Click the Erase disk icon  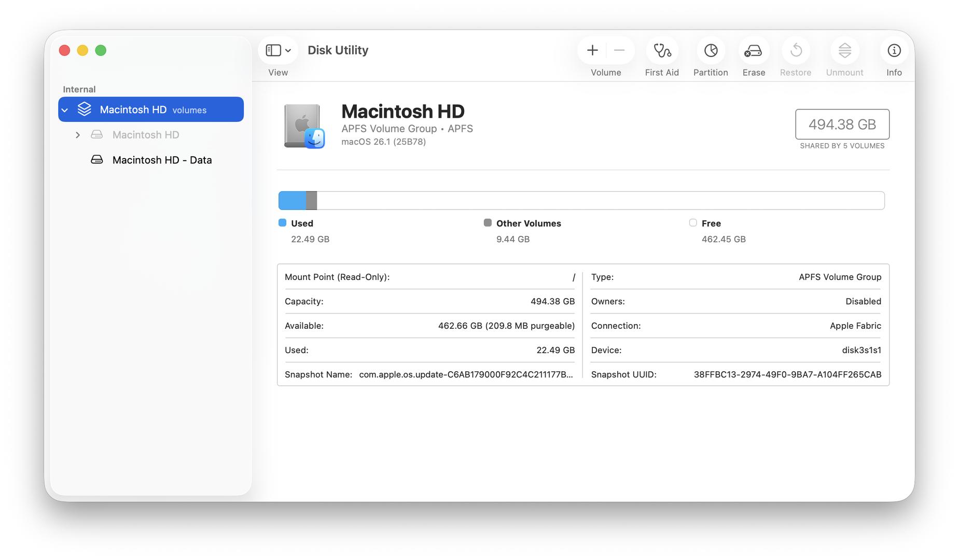(753, 51)
